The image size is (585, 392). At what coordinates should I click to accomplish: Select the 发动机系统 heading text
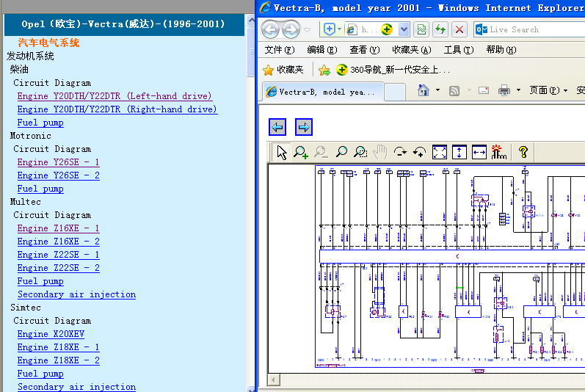pyautogui.click(x=30, y=57)
